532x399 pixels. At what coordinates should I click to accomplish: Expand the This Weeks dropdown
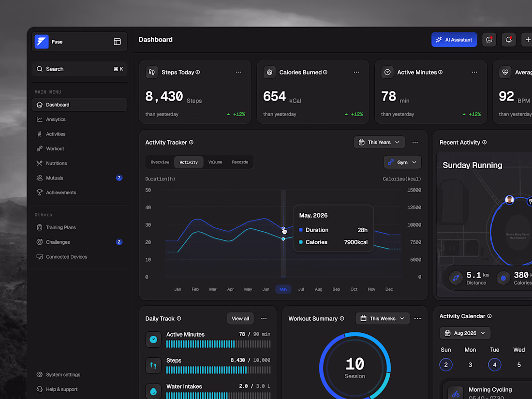[383, 319]
